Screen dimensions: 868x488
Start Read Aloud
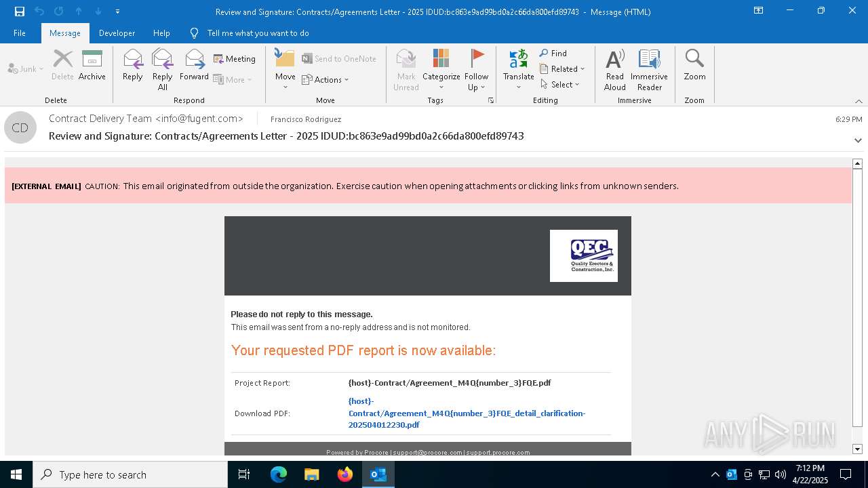pyautogui.click(x=615, y=69)
